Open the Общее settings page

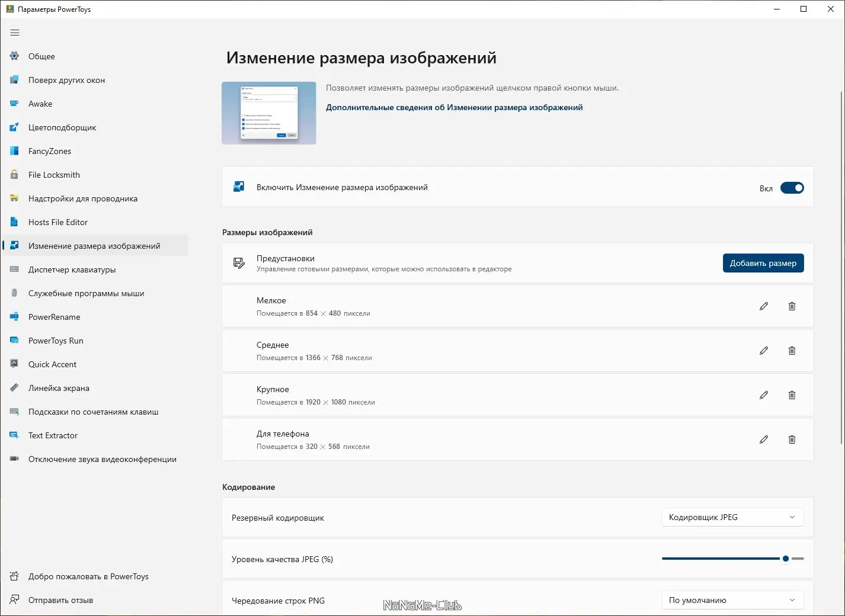(95, 56)
